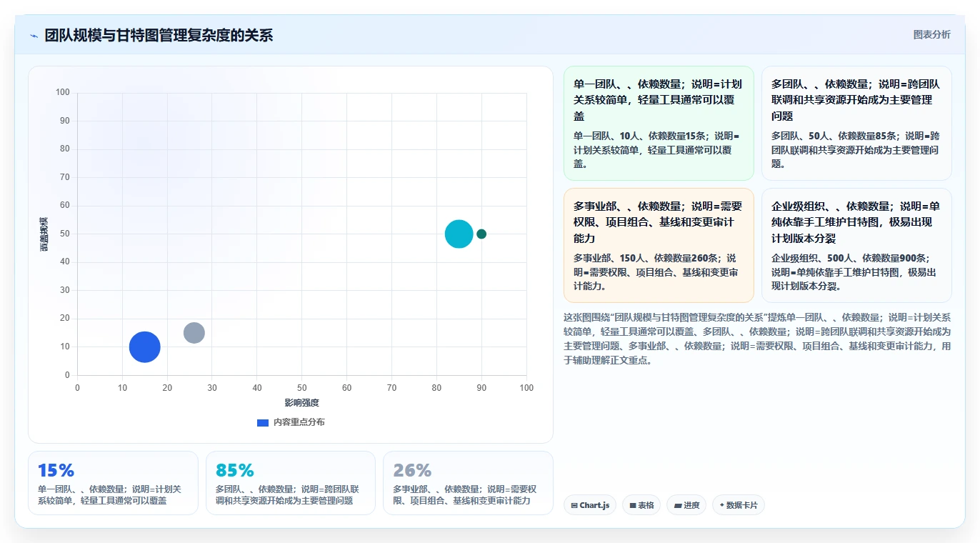Click the 影响强度 x-axis title
This screenshot has width=980, height=543.
301,403
